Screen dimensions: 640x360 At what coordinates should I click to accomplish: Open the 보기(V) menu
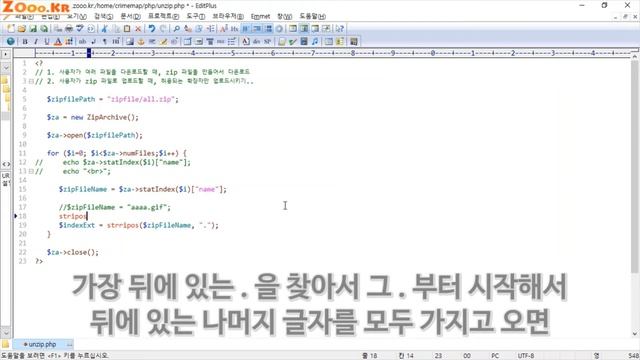pyautogui.click(x=77, y=16)
